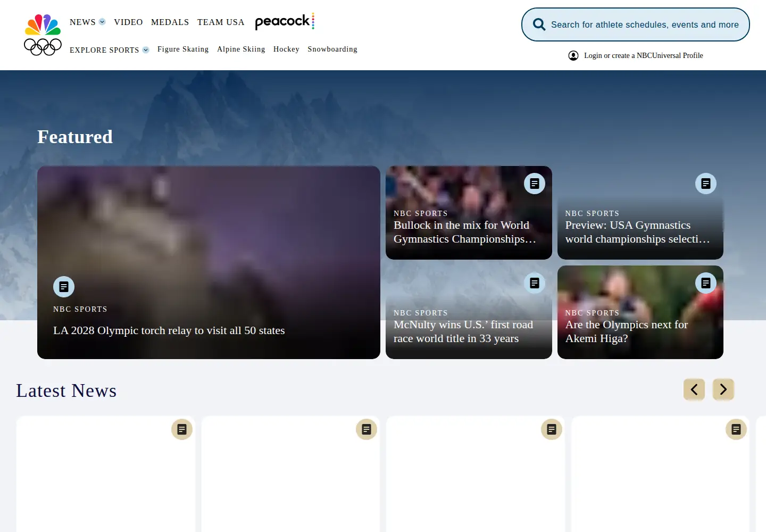Click article icon on Bullock gymnastics card

535,184
